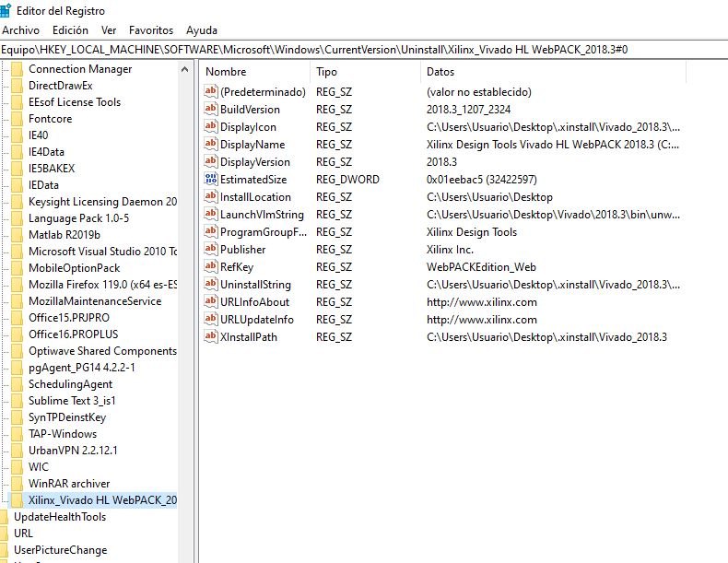Select the Optiwave Shared Components key
Image resolution: width=728 pixels, height=563 pixels.
coord(102,351)
